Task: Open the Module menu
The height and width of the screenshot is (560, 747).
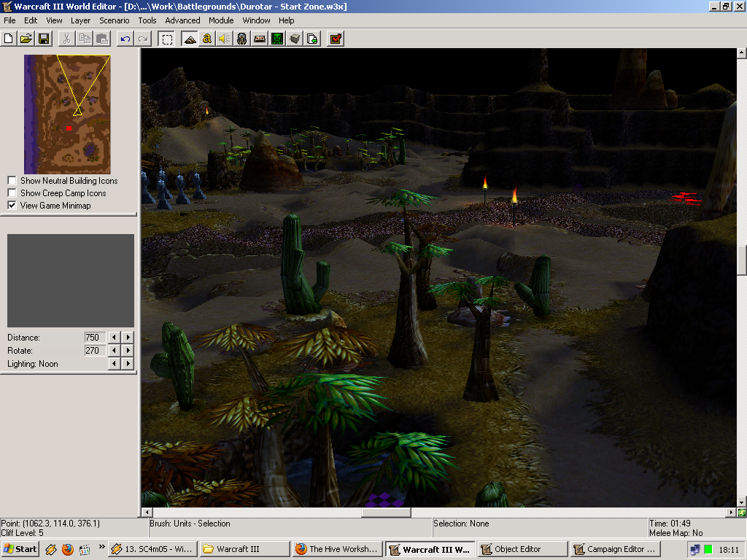Action: point(221,20)
